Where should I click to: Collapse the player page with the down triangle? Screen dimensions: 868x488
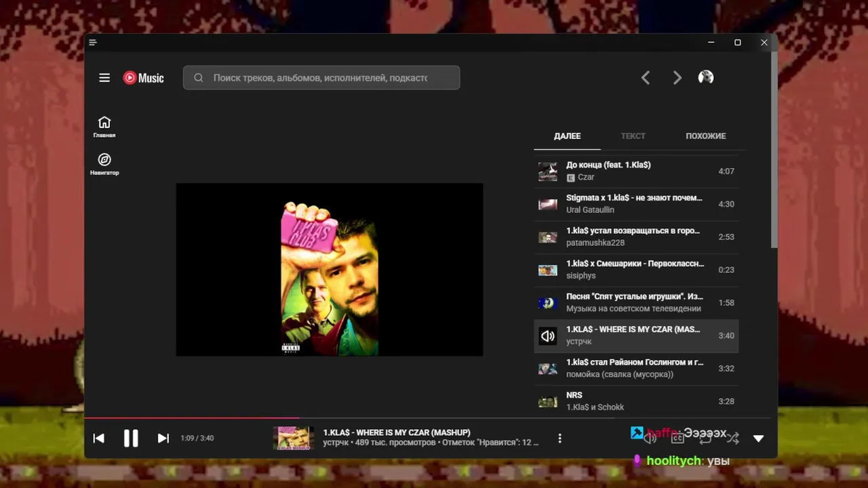tap(759, 439)
